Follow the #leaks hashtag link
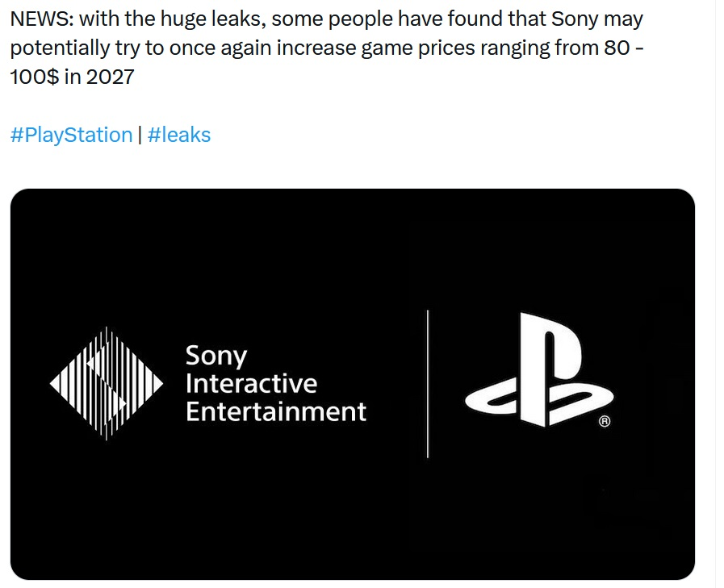This screenshot has height=588, width=724. coord(179,136)
